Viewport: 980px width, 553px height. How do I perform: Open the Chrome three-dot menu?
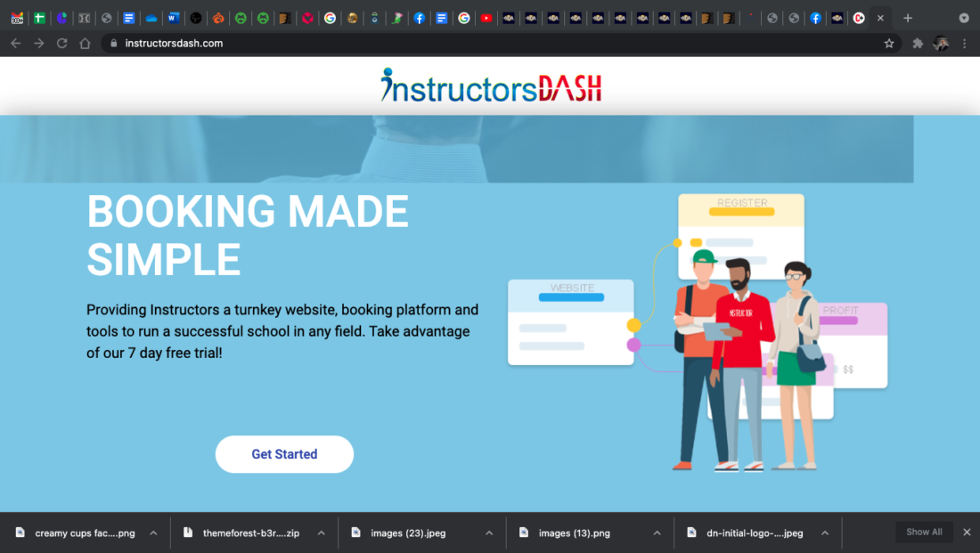click(x=964, y=44)
